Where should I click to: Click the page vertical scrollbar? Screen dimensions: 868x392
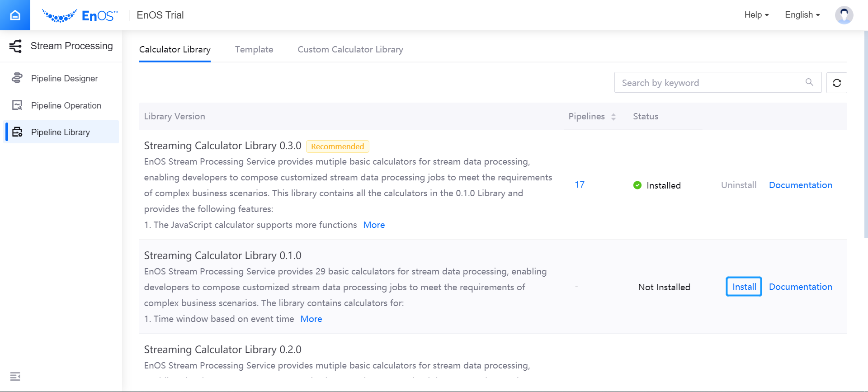coord(866,134)
